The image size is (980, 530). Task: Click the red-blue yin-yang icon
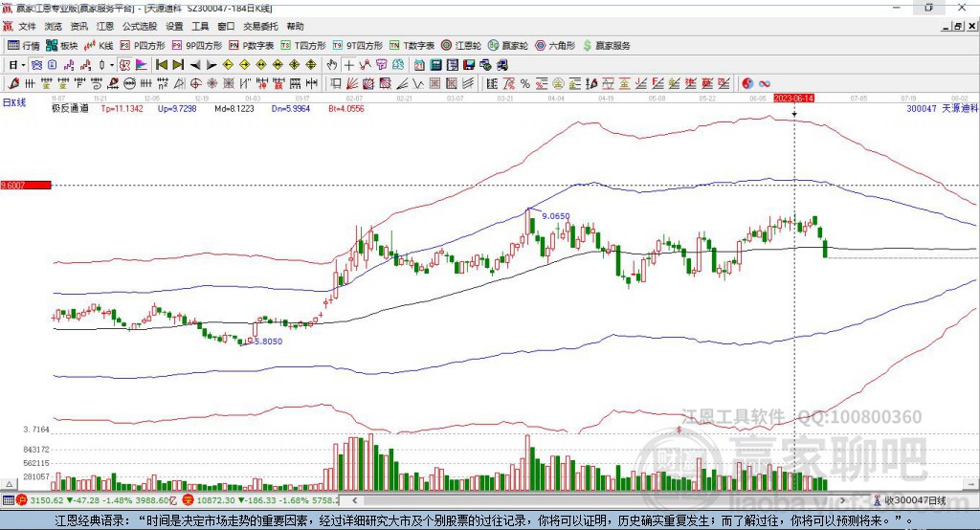(746, 83)
